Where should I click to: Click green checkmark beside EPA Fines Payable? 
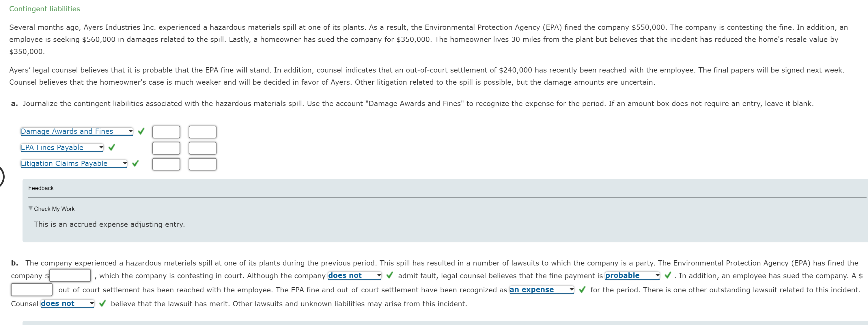[x=111, y=148]
